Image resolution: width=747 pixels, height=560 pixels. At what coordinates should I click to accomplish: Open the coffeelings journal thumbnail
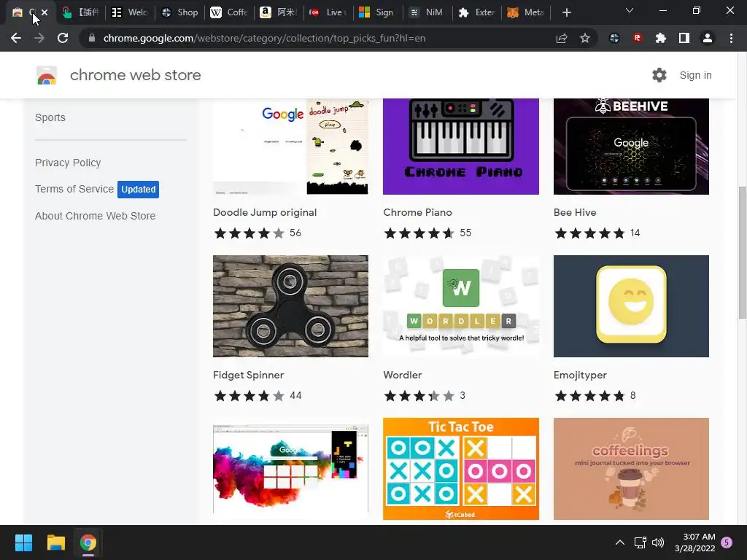click(631, 469)
